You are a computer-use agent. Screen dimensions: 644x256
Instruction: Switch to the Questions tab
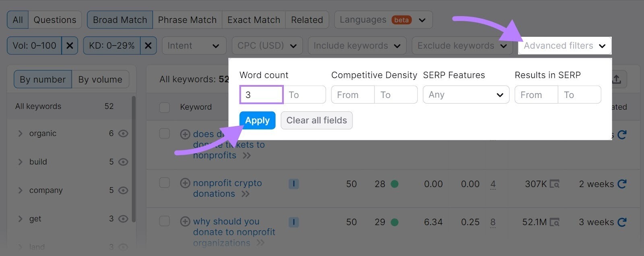(55, 19)
